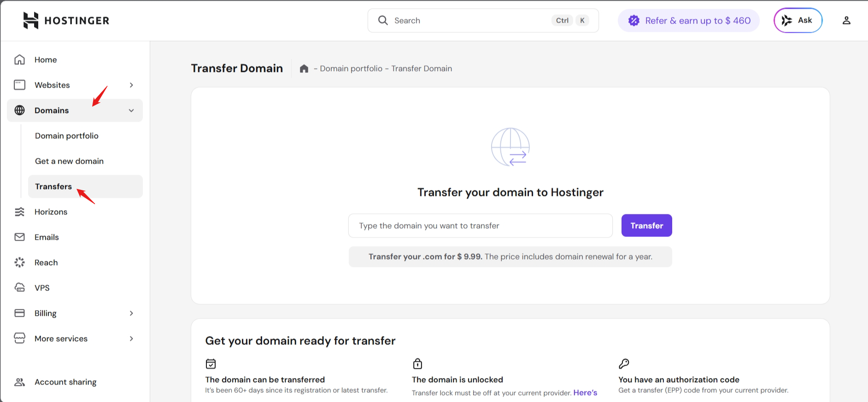Click the Transfer your domain to Hostinger heading
The height and width of the screenshot is (402, 868).
pyautogui.click(x=510, y=192)
